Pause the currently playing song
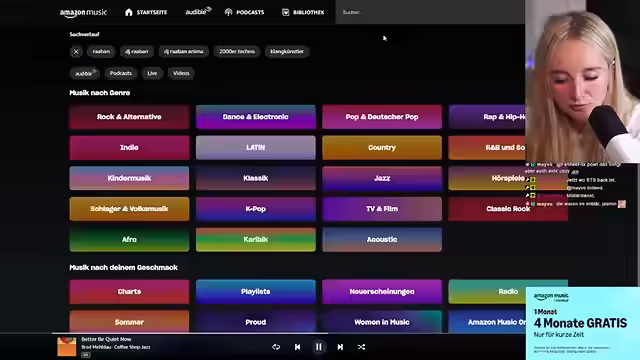640x360 pixels. (x=319, y=347)
